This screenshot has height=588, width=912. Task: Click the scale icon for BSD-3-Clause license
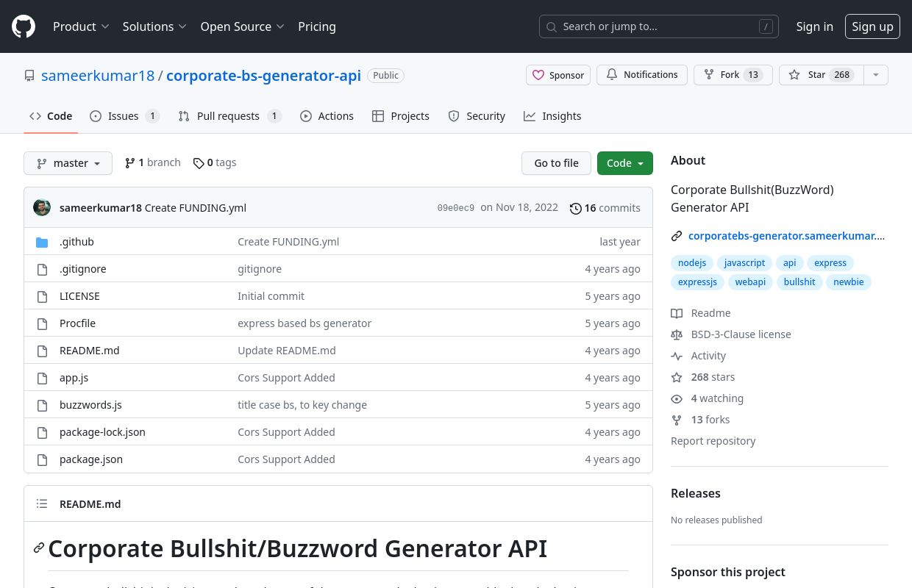(x=677, y=334)
